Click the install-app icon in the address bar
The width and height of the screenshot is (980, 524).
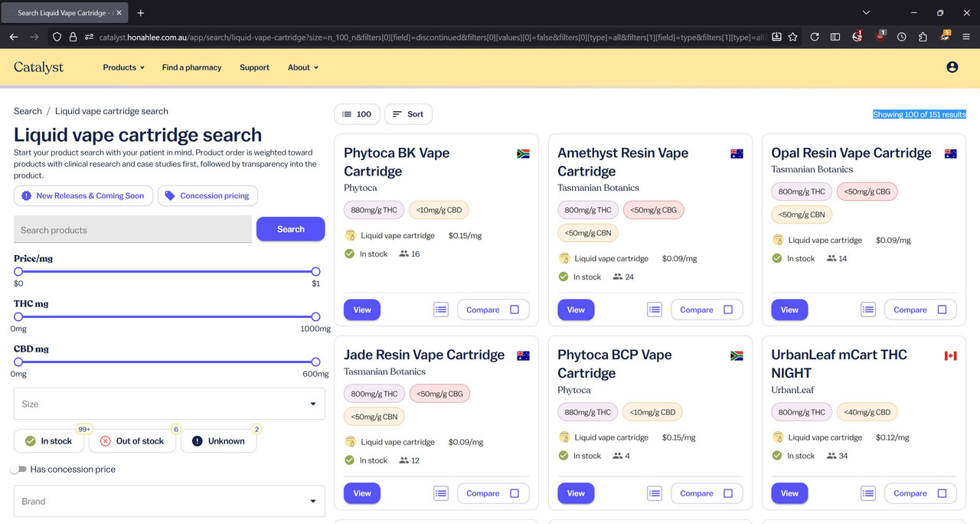(x=776, y=37)
